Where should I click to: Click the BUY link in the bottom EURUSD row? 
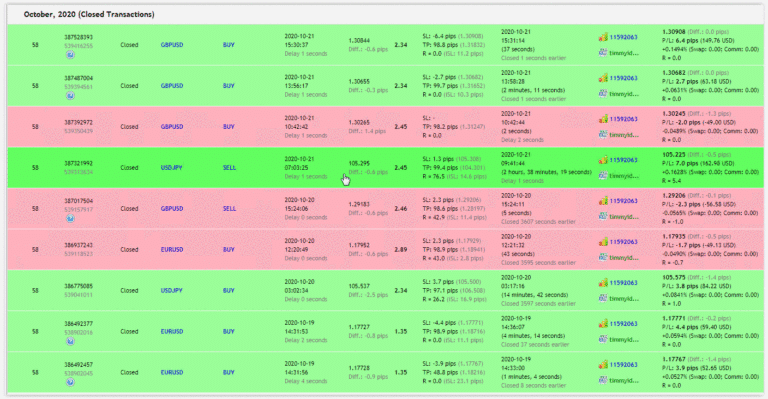[x=229, y=373]
